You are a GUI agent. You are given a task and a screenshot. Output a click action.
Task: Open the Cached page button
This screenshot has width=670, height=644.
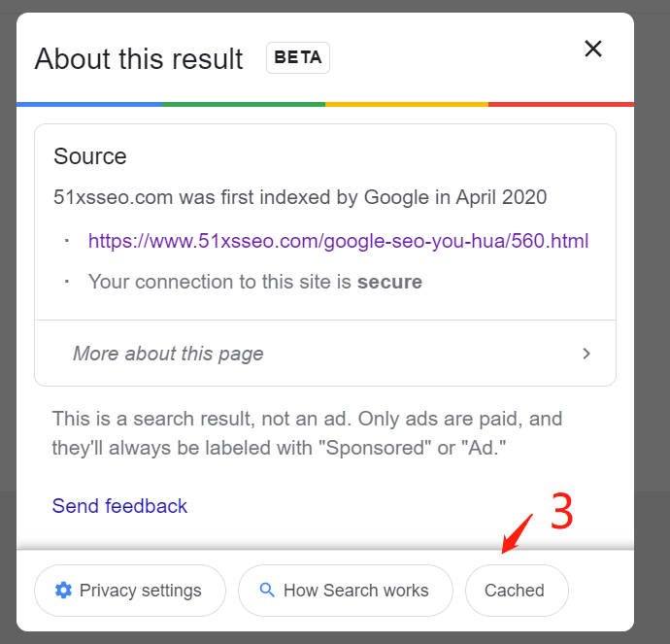pyautogui.click(x=516, y=591)
